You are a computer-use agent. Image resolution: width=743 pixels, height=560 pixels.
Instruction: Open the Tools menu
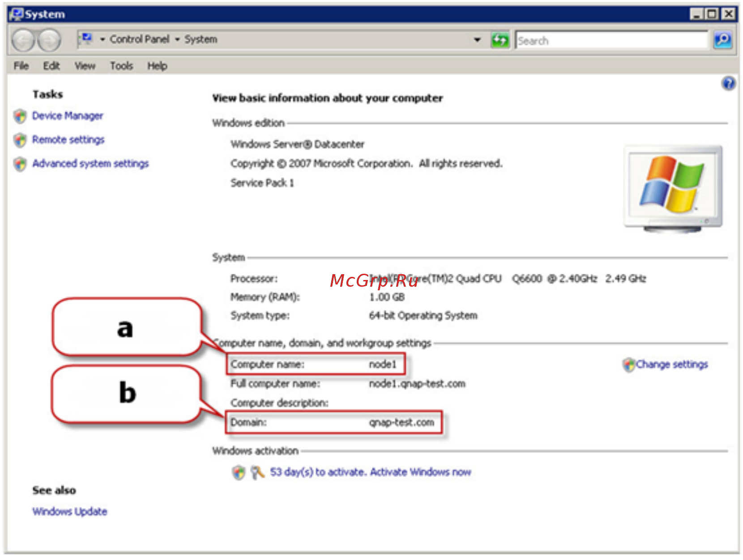(x=121, y=66)
